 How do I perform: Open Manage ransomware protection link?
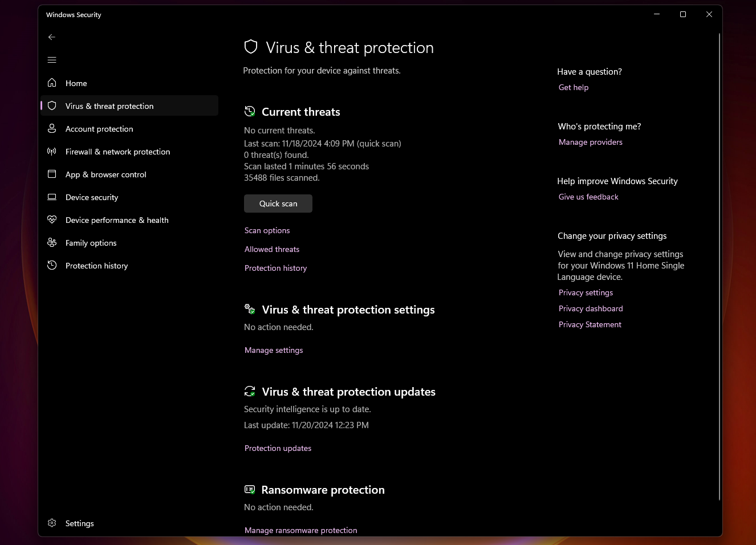pos(301,530)
